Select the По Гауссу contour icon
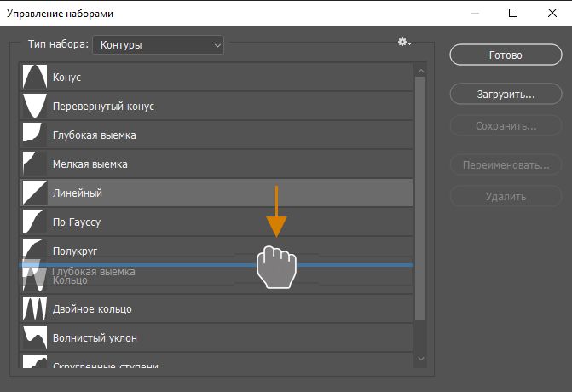Viewport: 572px width, 392px height. click(x=34, y=222)
